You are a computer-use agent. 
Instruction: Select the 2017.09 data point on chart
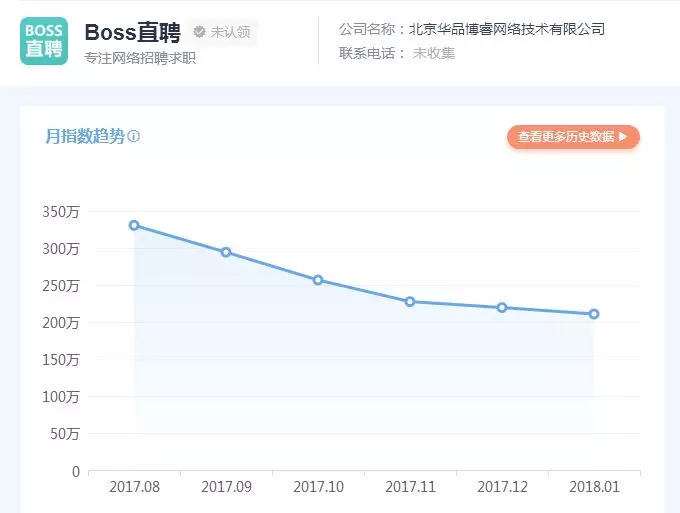(226, 252)
